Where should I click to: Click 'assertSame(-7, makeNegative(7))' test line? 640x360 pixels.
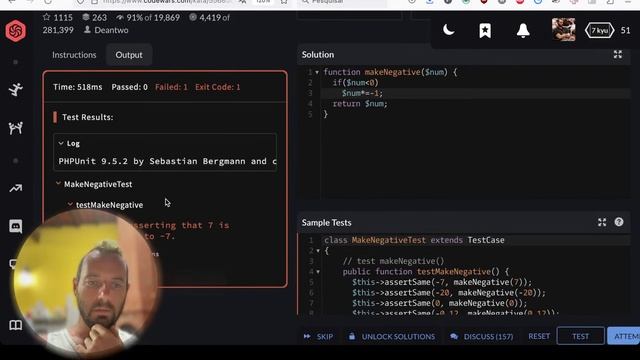[442, 282]
